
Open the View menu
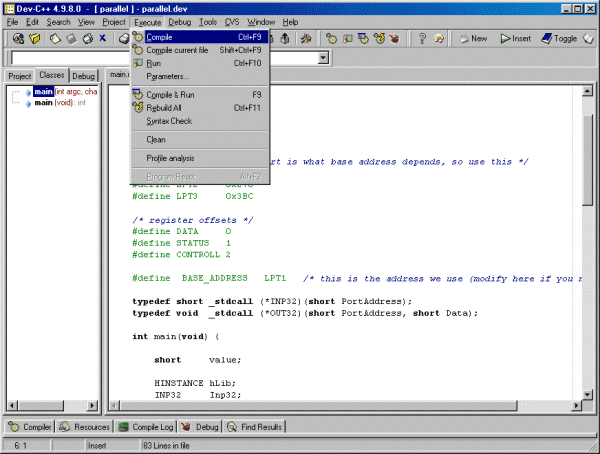86,22
